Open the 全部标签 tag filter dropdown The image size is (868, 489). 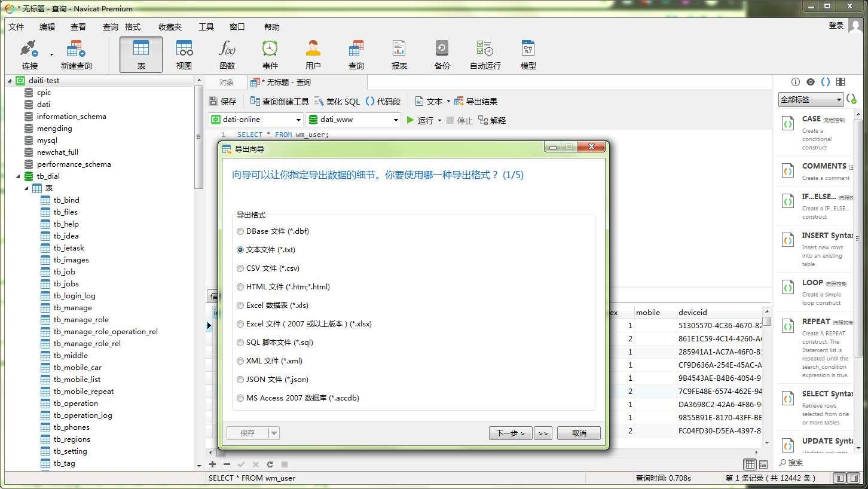[x=811, y=100]
